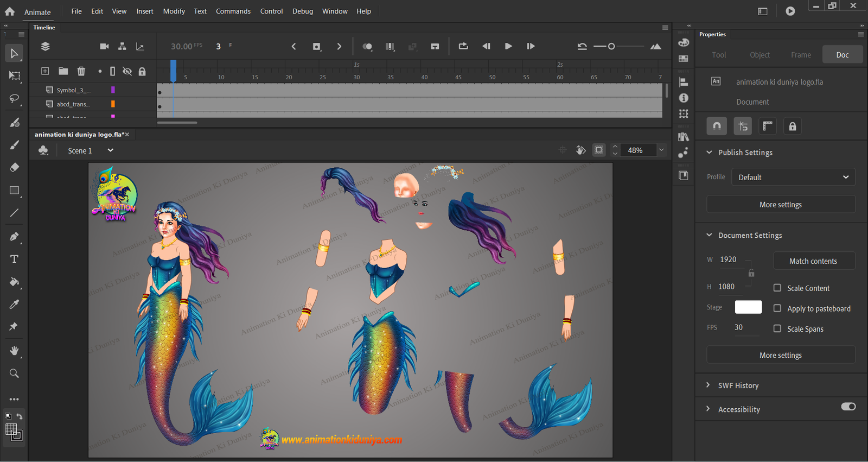Open the Modify menu
This screenshot has height=462, width=868.
pos(174,11)
